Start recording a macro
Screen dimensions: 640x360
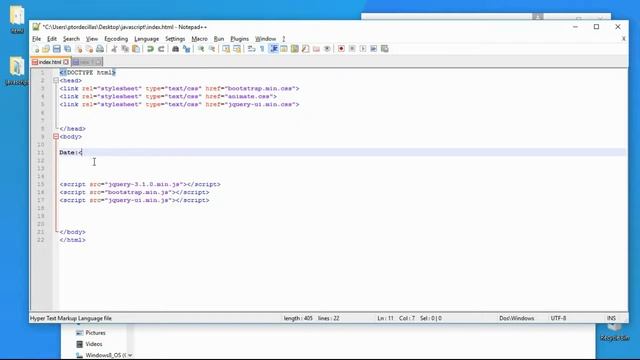[341, 49]
